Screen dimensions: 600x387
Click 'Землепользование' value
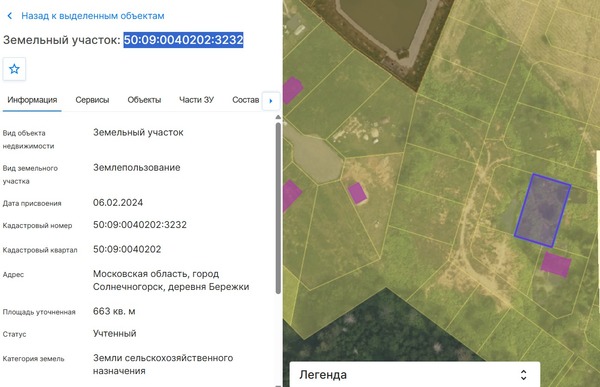click(137, 168)
